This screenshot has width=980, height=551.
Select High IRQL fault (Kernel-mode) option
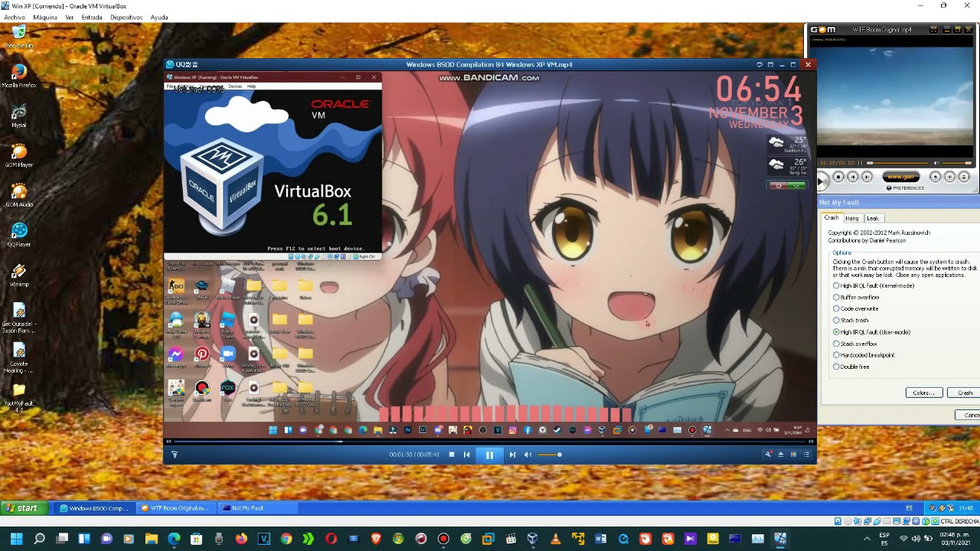[874, 286]
